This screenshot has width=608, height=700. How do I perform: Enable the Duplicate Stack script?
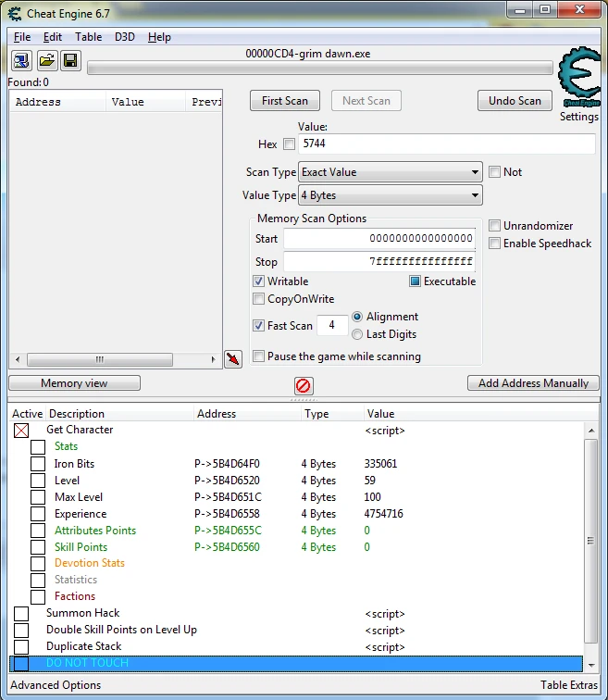[21, 646]
